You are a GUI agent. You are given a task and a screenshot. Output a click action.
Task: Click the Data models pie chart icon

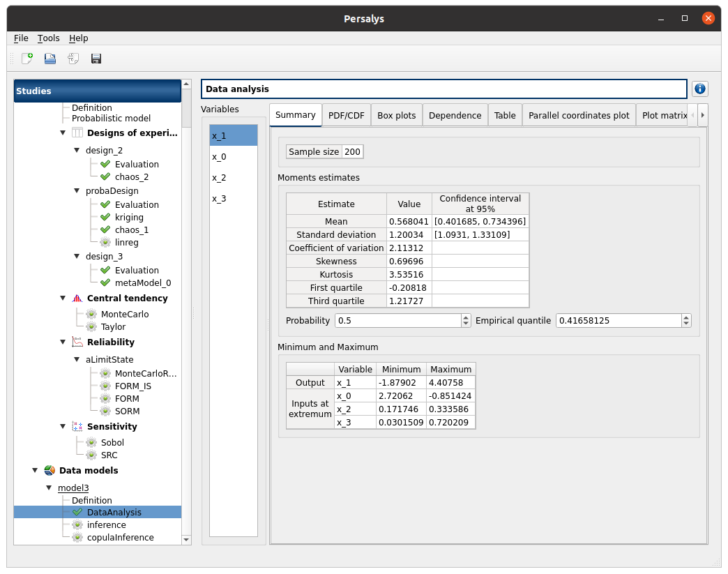click(x=49, y=471)
